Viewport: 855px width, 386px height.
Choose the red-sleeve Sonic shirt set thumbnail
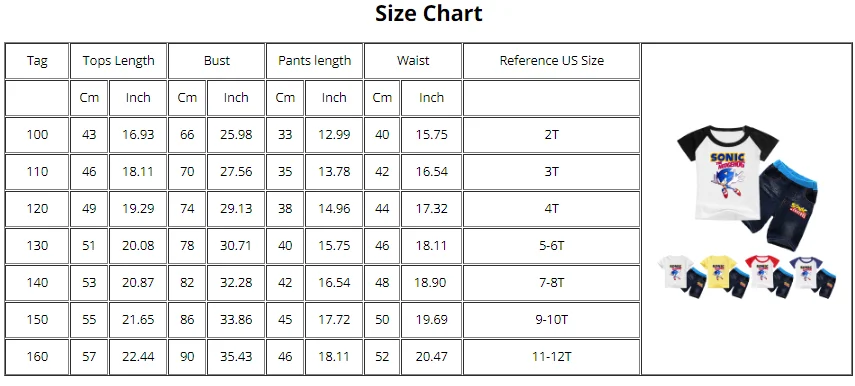tap(769, 276)
